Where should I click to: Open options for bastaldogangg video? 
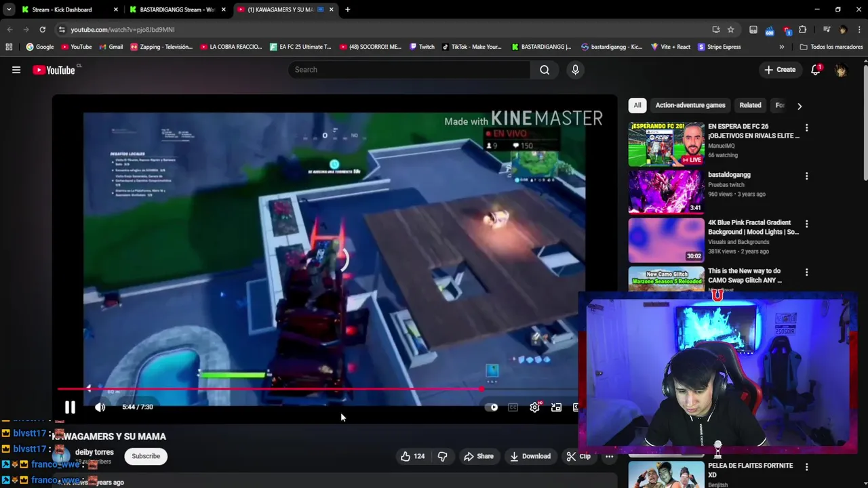(x=806, y=176)
